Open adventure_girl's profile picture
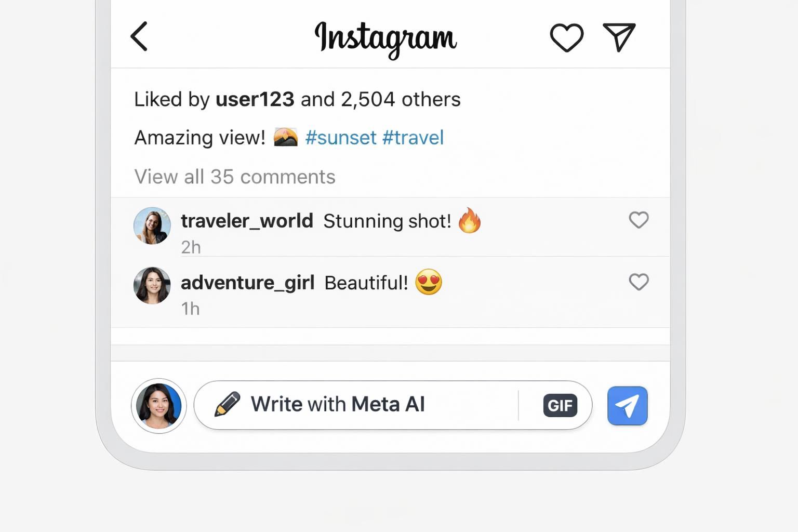The height and width of the screenshot is (532, 798). point(152,285)
